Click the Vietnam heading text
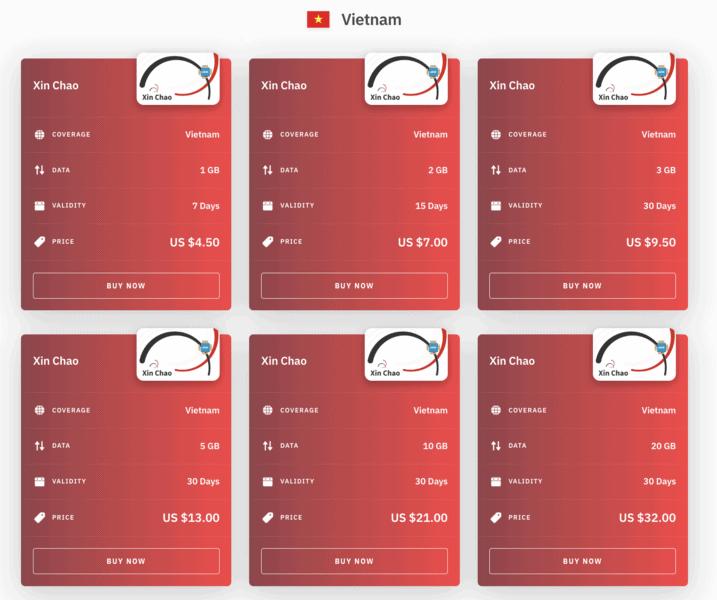The image size is (717, 600). [x=371, y=20]
